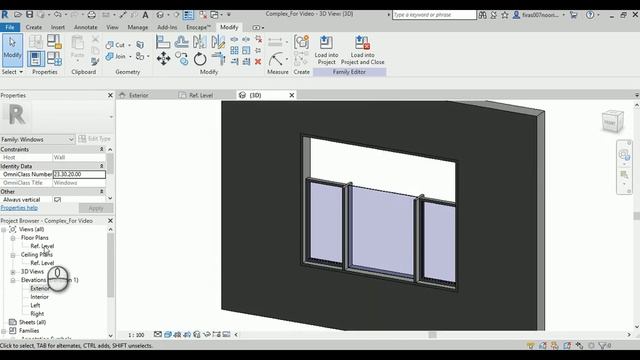Click the Apply button in Properties
This screenshot has width=640, height=360.
click(x=96, y=208)
